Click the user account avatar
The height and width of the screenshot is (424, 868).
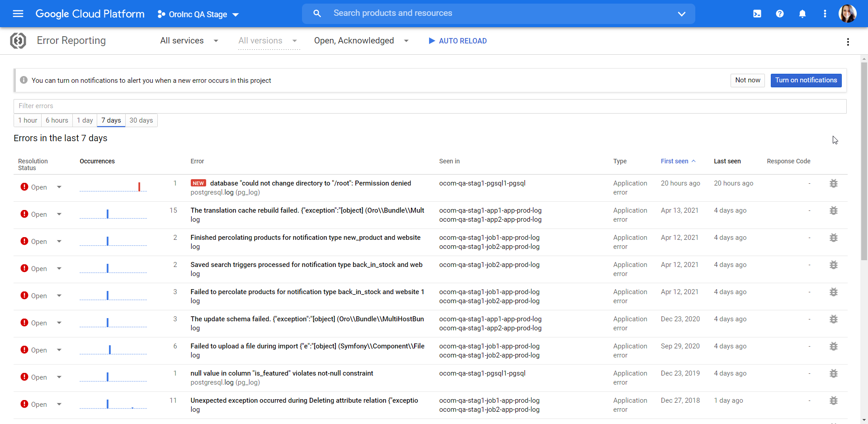click(847, 14)
